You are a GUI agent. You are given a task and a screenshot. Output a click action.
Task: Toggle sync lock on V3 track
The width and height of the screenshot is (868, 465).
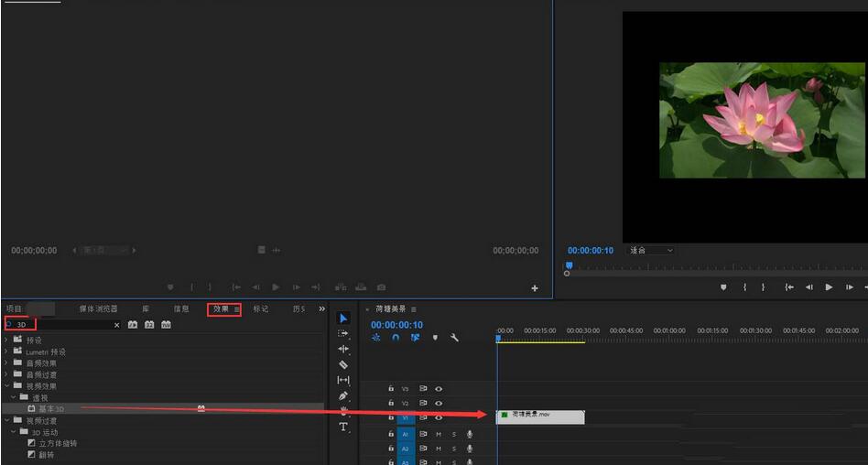pyautogui.click(x=423, y=389)
